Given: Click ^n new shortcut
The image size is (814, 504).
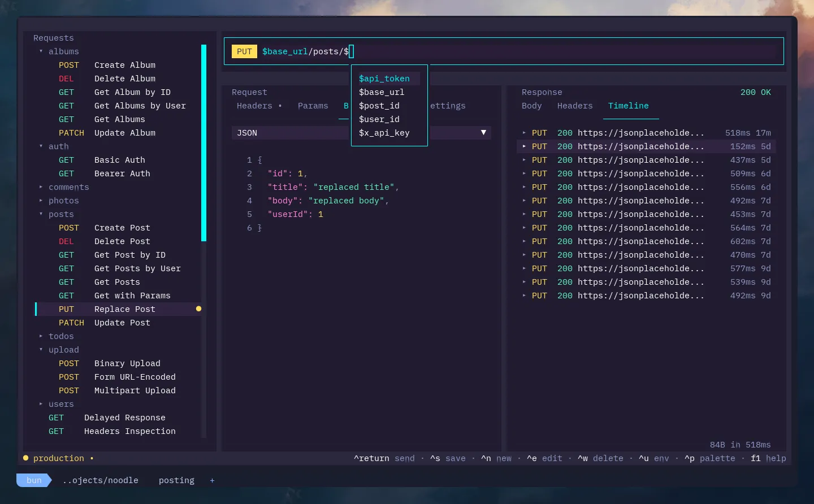Looking at the screenshot, I should click(x=496, y=458).
